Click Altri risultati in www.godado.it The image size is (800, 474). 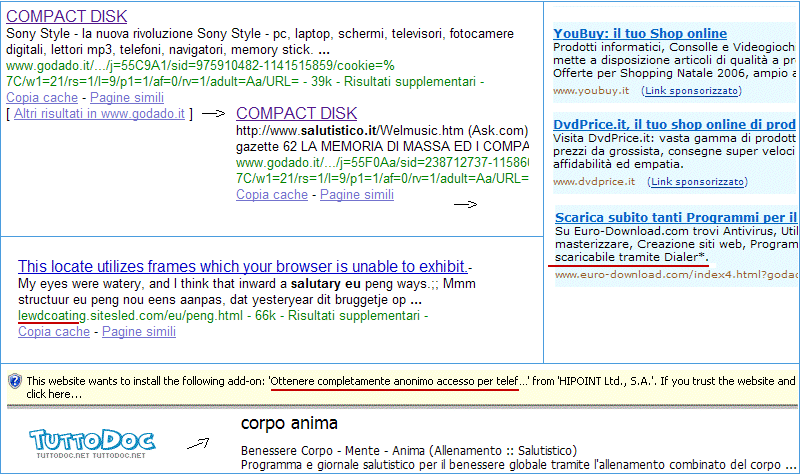pyautogui.click(x=99, y=113)
